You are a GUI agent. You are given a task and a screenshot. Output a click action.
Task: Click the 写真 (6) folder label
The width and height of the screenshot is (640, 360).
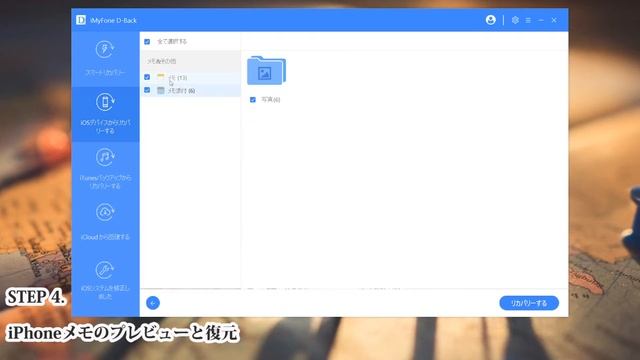[271, 100]
